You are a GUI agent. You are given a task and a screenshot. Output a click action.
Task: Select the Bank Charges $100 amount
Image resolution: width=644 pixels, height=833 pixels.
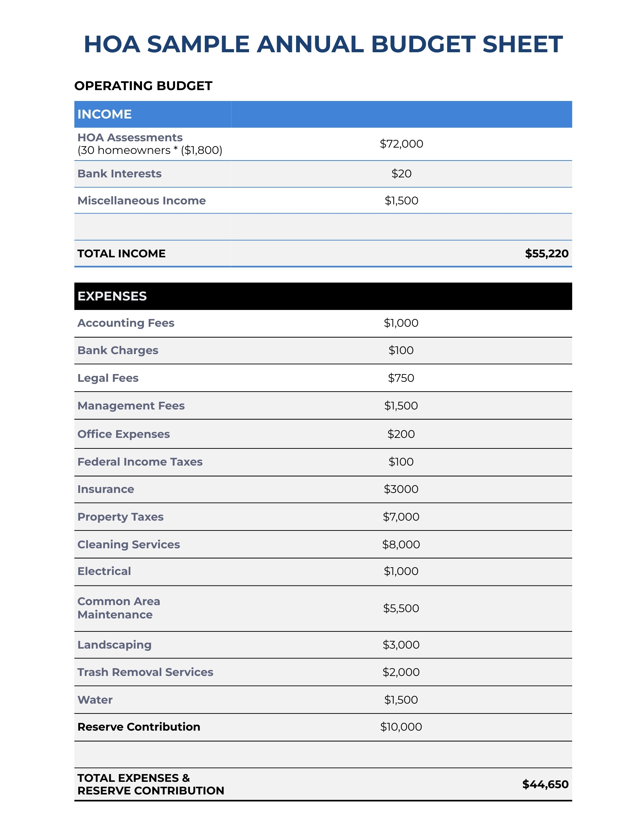click(x=401, y=350)
